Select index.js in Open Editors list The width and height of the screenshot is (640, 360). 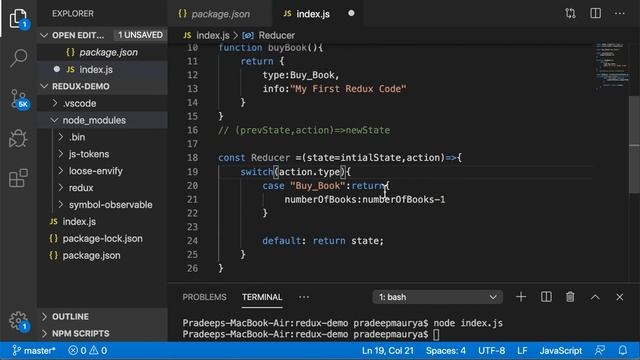click(x=102, y=69)
